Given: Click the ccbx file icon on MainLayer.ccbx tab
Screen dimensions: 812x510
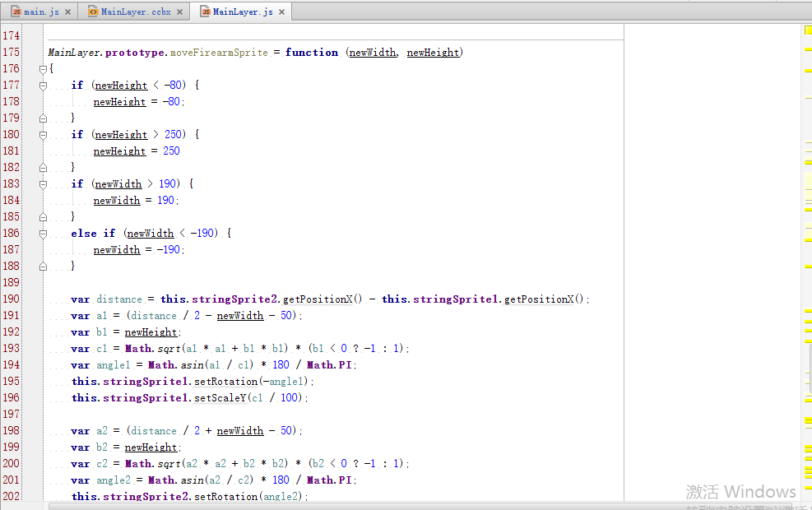Looking at the screenshot, I should 93,12.
